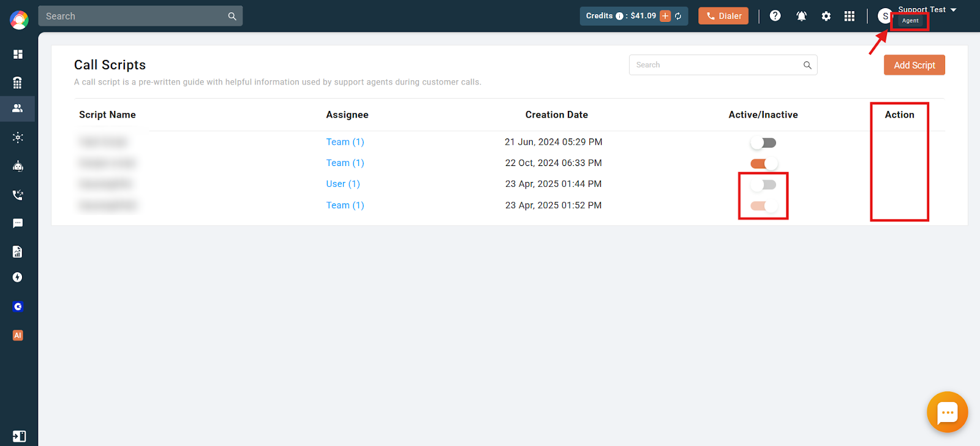
Task: Open Team (1) assignee for 22 Oct, 2024 script
Action: pos(345,163)
